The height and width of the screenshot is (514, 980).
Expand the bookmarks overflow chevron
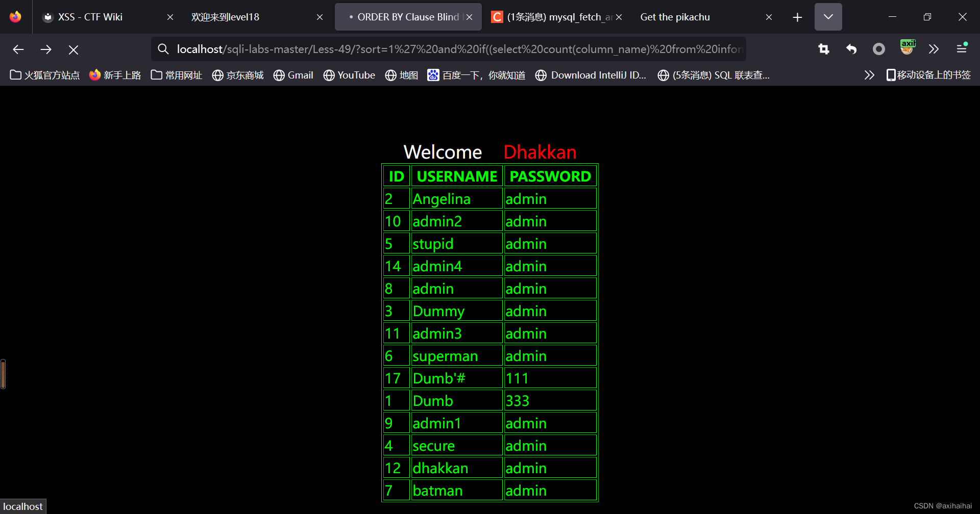pyautogui.click(x=869, y=75)
